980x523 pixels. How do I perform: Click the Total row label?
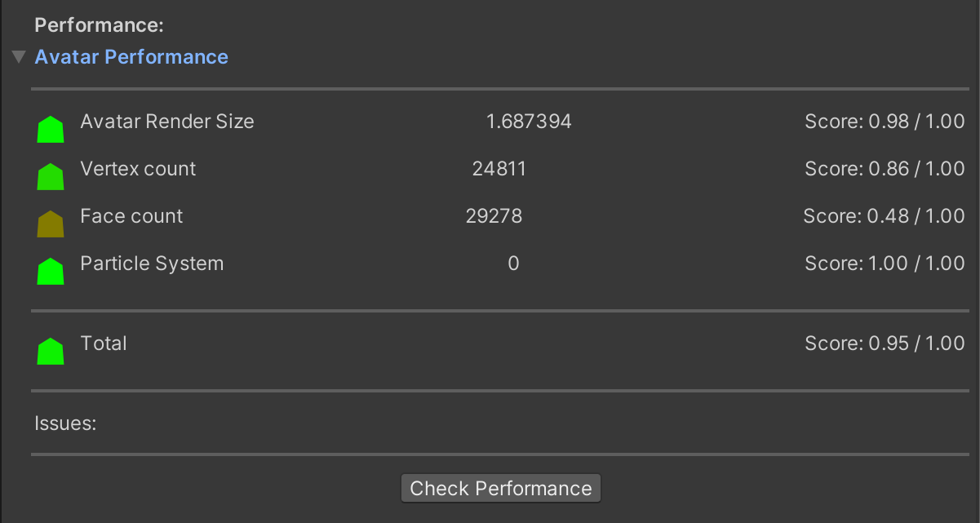(104, 343)
